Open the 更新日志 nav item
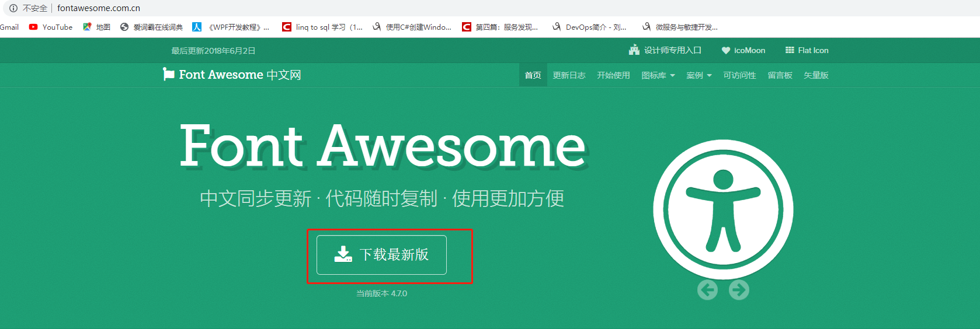 569,75
